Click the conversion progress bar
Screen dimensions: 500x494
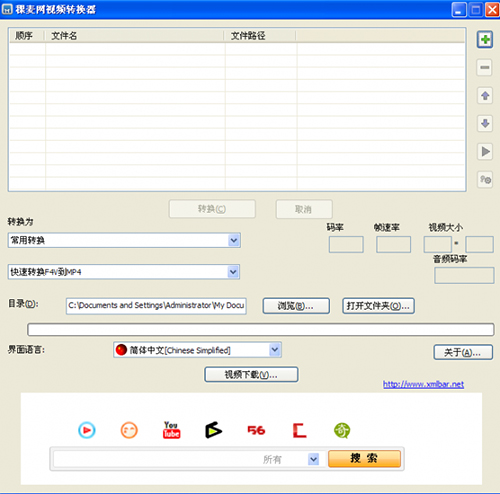coord(261,329)
